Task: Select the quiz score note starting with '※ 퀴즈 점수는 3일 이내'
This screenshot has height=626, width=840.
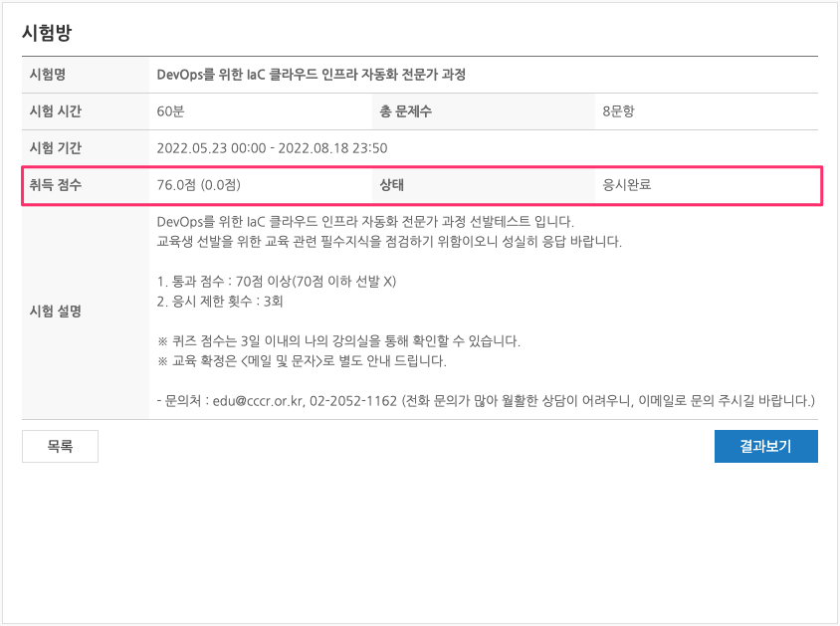Action: 339,341
